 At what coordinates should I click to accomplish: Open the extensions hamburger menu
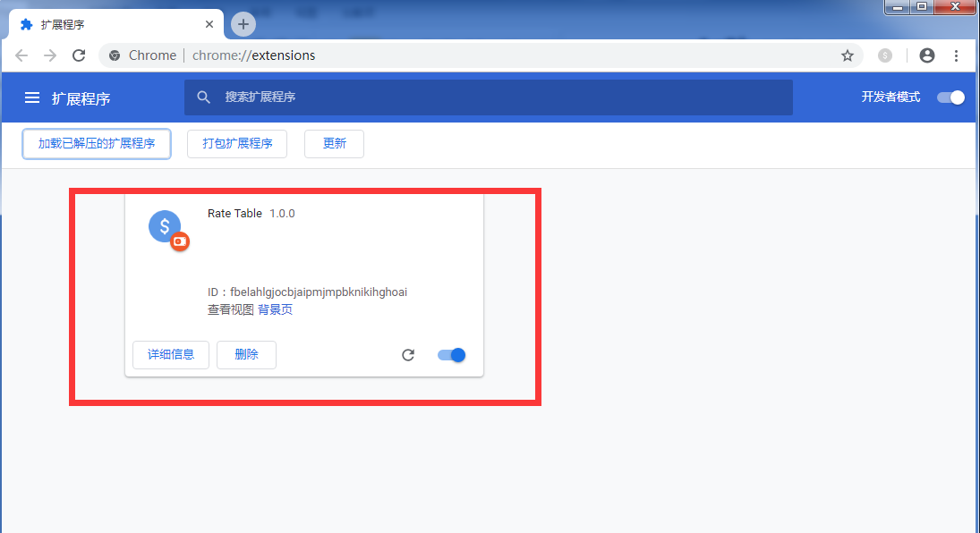pos(32,97)
